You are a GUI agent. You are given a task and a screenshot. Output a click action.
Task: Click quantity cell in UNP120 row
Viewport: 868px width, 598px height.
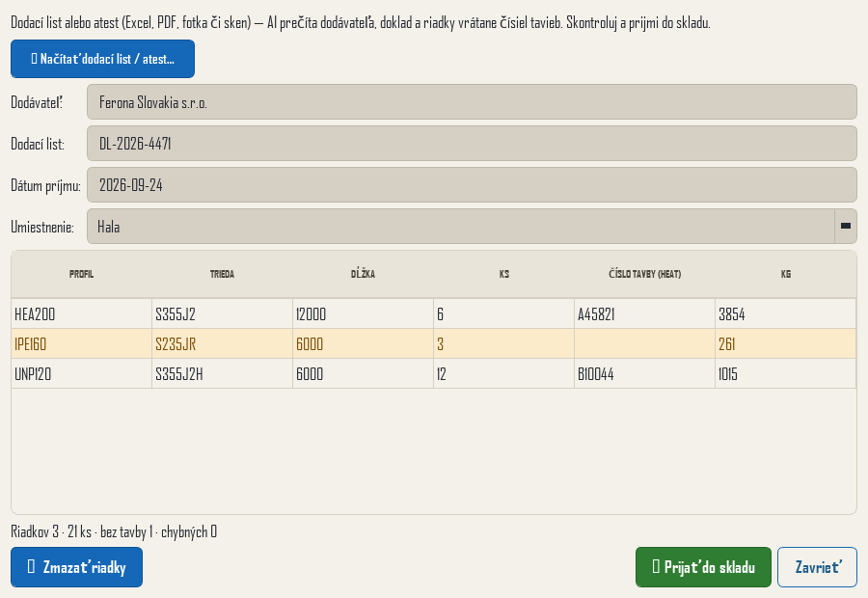coord(503,374)
